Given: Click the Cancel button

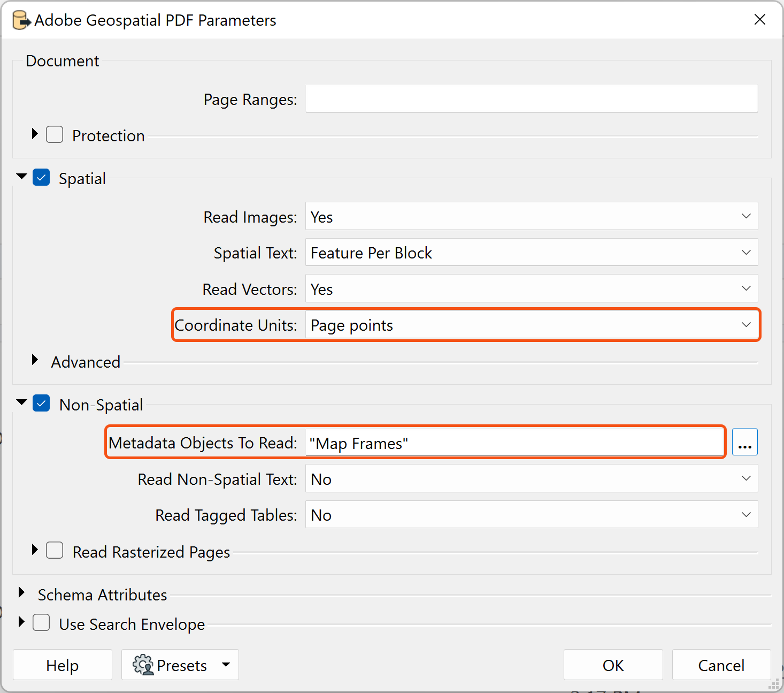Looking at the screenshot, I should (721, 665).
